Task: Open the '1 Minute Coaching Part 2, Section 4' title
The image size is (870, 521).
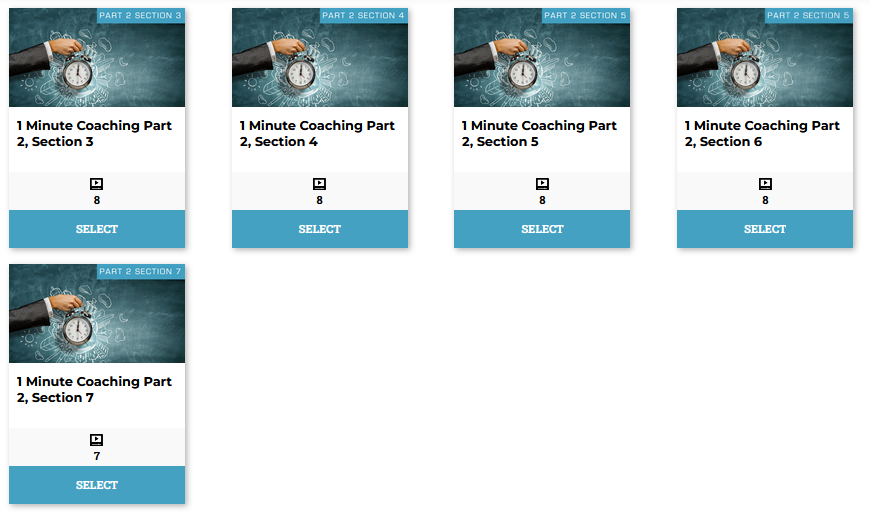Action: point(317,134)
